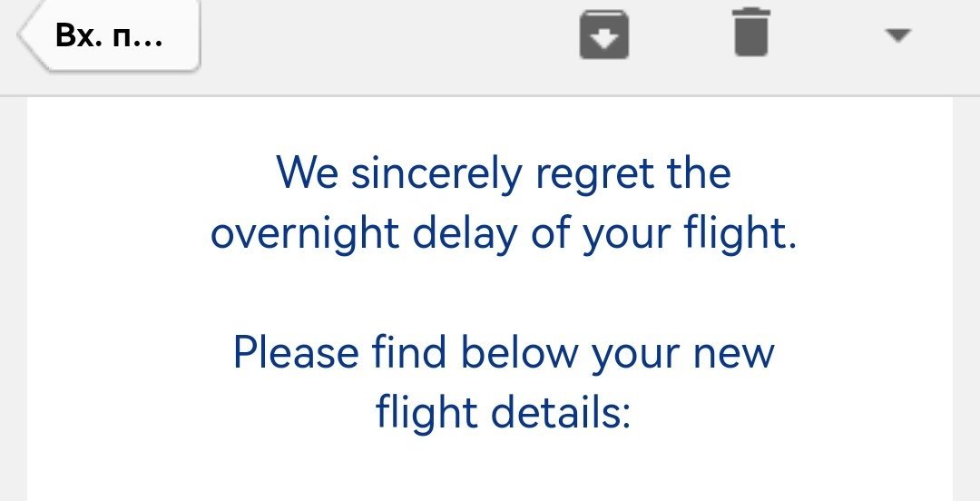Archive this email with the box icon
This screenshot has width=980, height=501.
coord(604,36)
